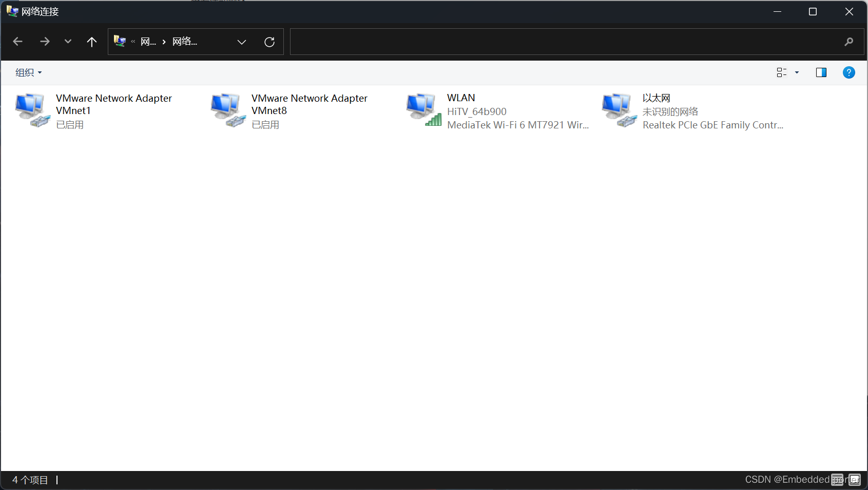
Task: Click Realtek PCIe GbE Family Controller text
Action: point(713,125)
